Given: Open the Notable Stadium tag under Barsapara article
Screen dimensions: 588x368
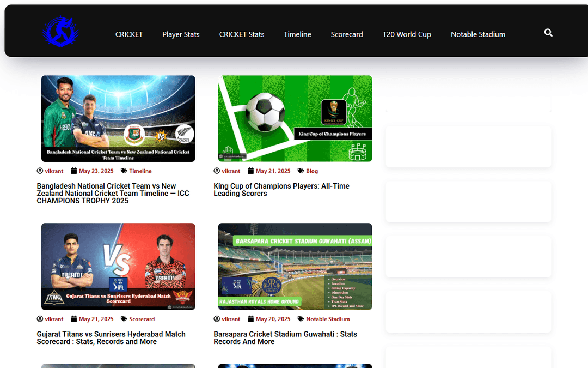Looking at the screenshot, I should pyautogui.click(x=328, y=319).
